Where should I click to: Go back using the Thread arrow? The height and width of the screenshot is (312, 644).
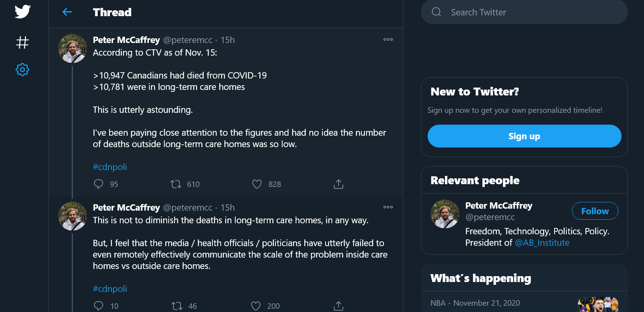click(x=67, y=12)
